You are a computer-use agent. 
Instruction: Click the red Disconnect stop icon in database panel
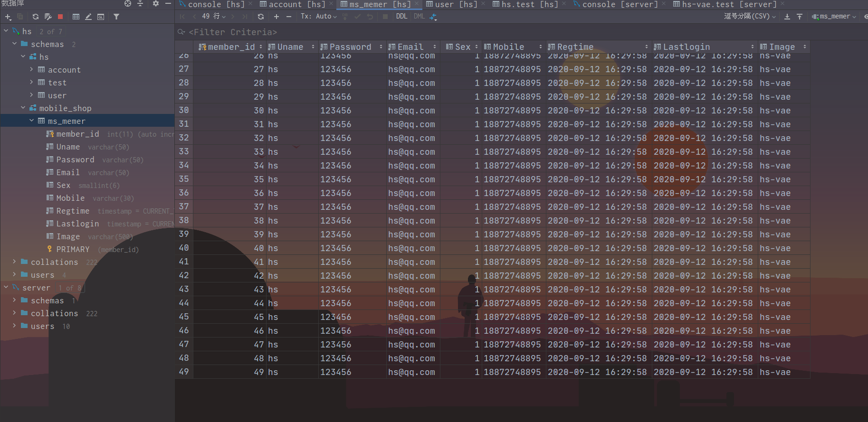60,17
